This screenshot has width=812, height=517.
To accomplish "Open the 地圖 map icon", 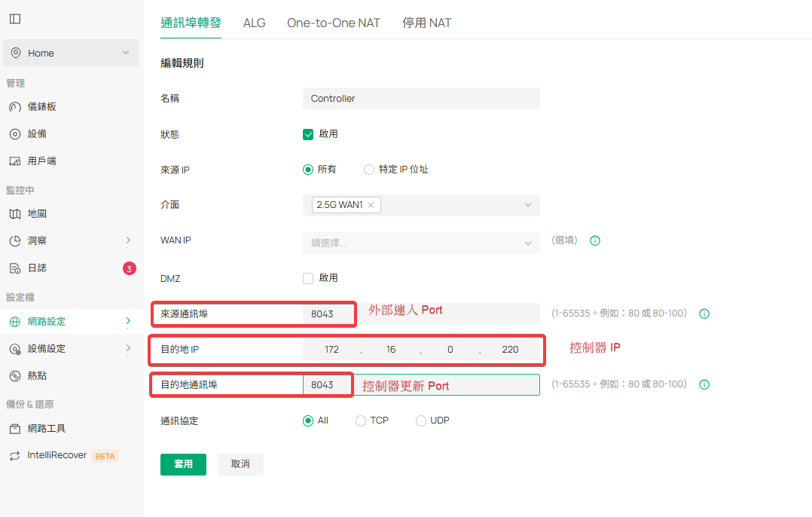I will [x=15, y=214].
